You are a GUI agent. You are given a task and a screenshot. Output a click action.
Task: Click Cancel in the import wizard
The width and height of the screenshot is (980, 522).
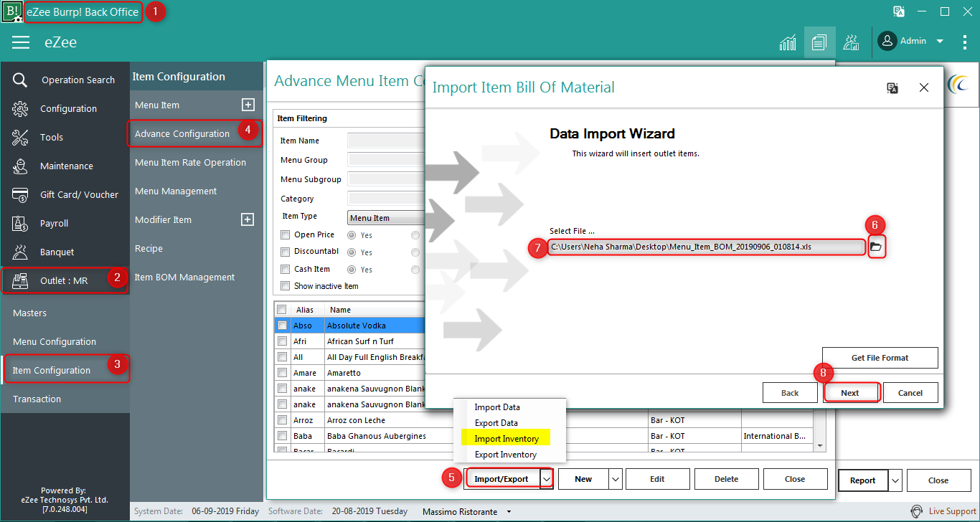pos(910,393)
